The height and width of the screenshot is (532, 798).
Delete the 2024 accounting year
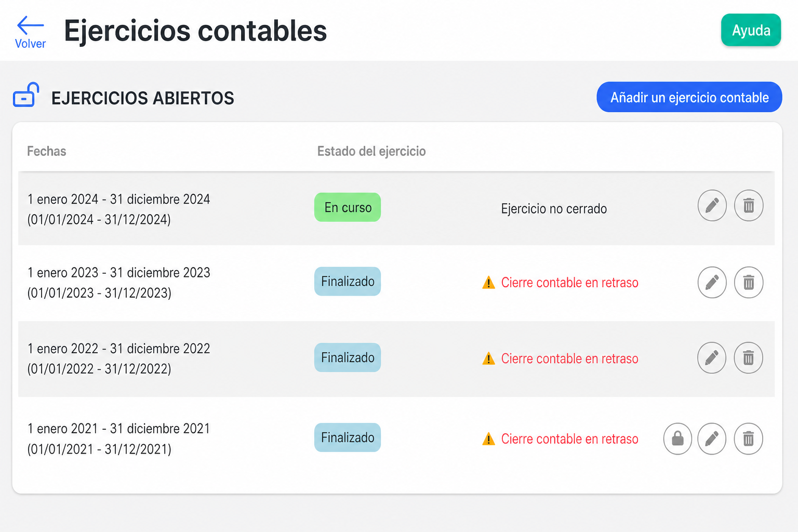(749, 206)
